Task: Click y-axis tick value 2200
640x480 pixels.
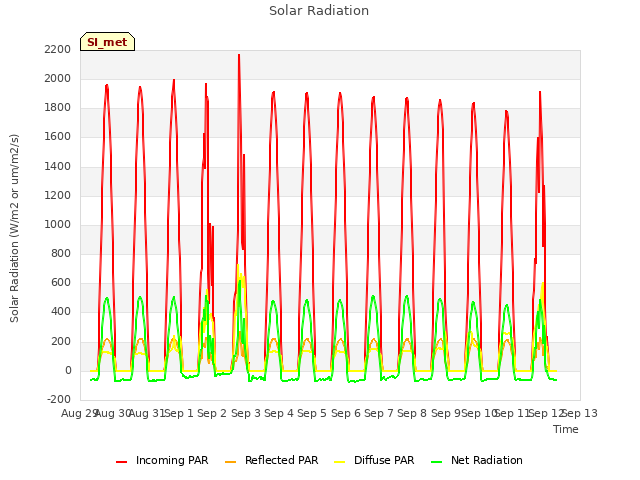Action: (x=58, y=49)
